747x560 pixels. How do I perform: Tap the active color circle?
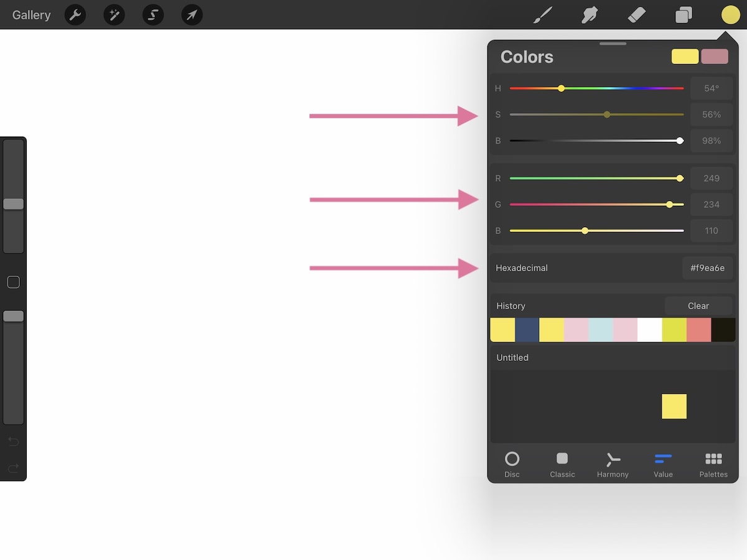(730, 15)
